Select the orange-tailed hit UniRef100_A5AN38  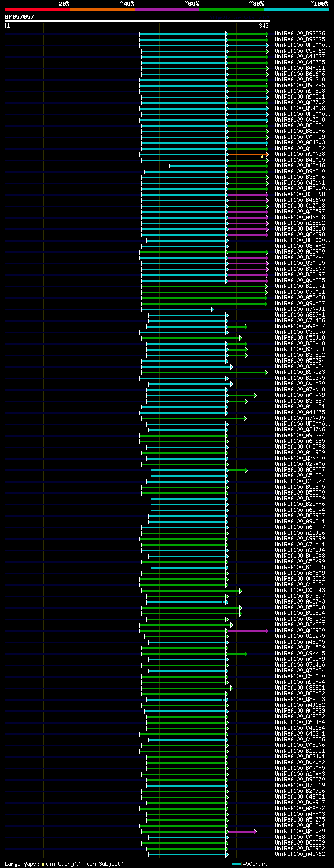tap(300, 154)
